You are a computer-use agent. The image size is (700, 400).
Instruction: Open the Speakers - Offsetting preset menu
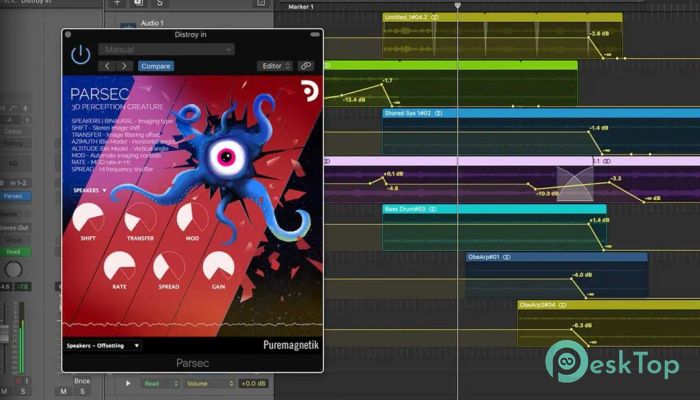(x=103, y=346)
